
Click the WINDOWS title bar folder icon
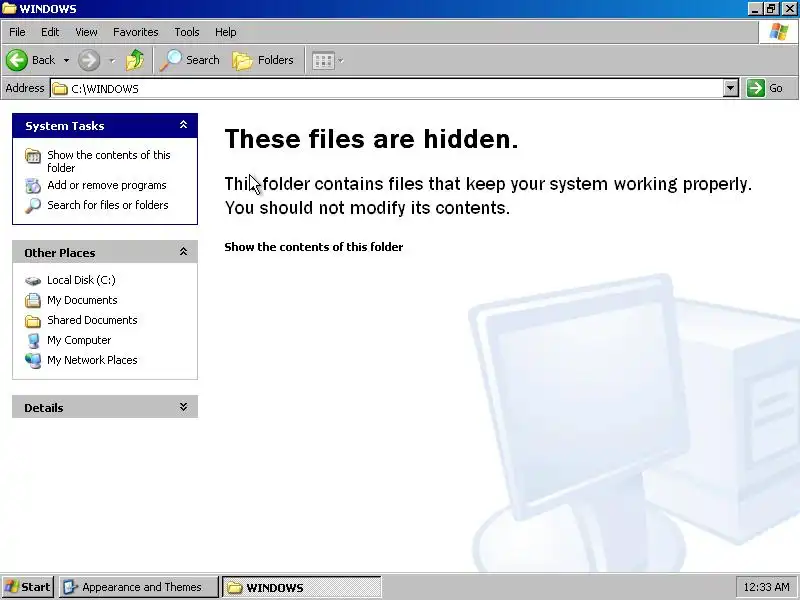(9, 8)
